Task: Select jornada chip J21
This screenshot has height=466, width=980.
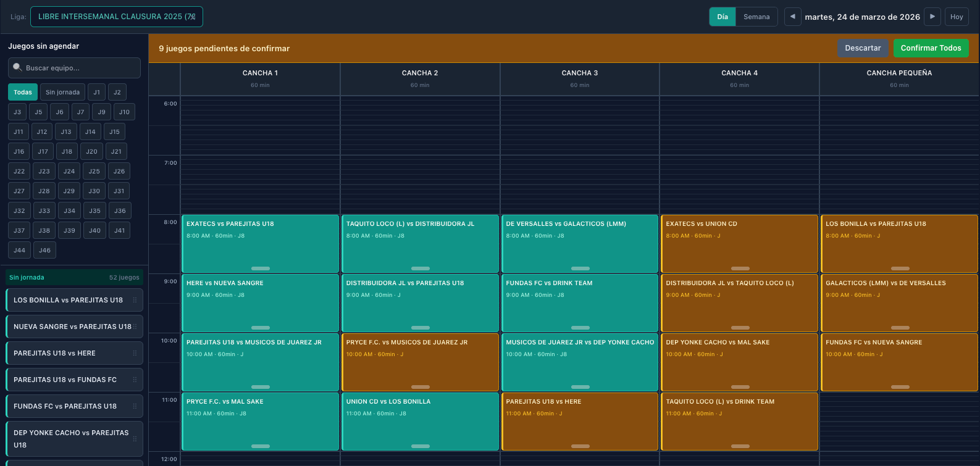Action: pos(116,151)
